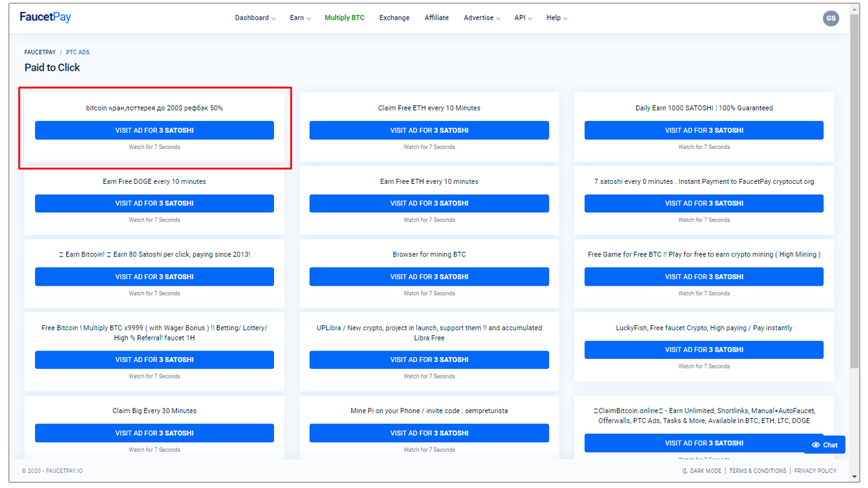Visit the Multiply BTC x9999 ad
This screenshot has height=488, width=868.
pyautogui.click(x=155, y=359)
